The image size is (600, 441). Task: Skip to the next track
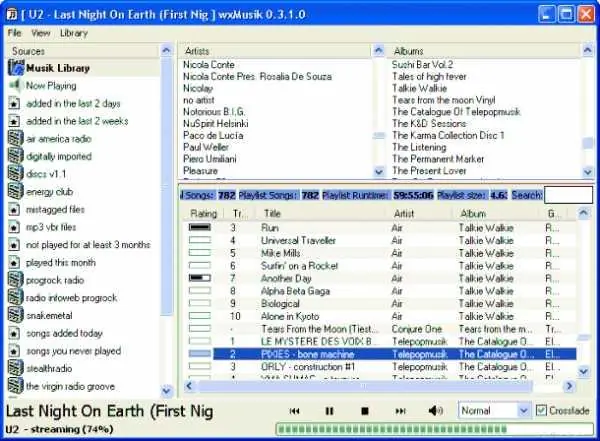pos(400,411)
